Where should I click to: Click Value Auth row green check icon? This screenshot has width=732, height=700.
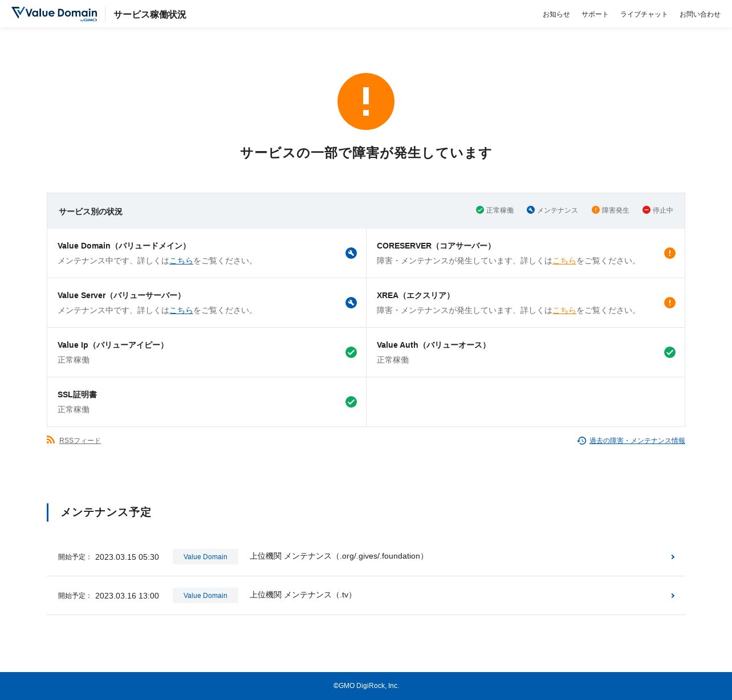tap(670, 352)
